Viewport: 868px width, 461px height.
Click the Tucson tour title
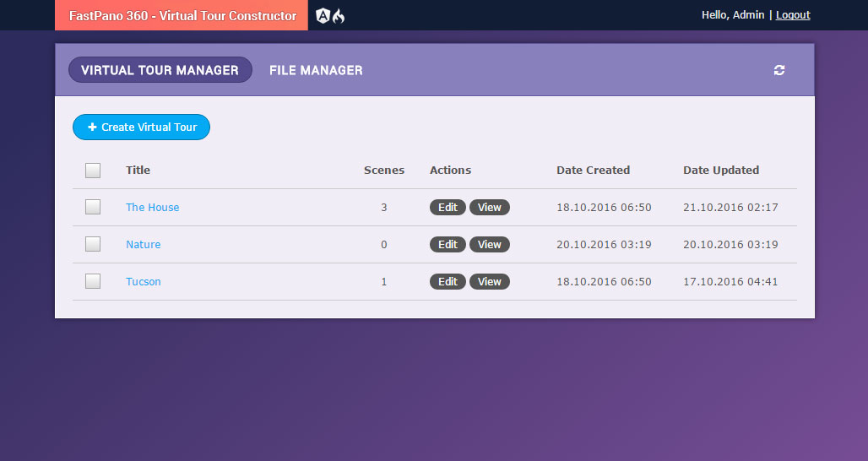(x=143, y=281)
